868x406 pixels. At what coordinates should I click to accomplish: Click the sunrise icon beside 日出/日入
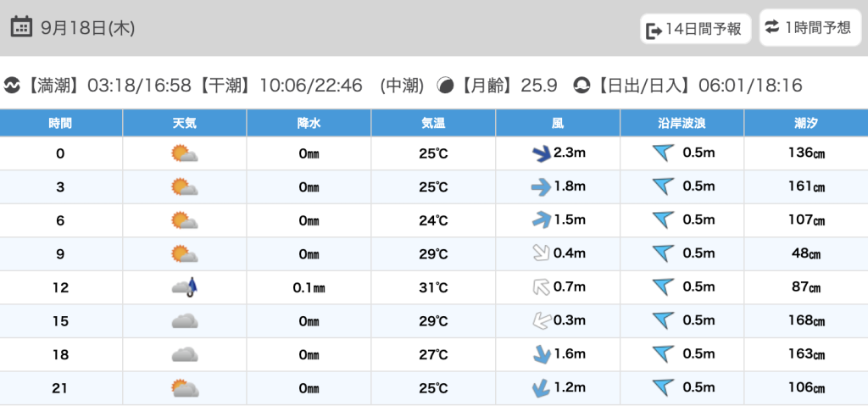(x=581, y=86)
